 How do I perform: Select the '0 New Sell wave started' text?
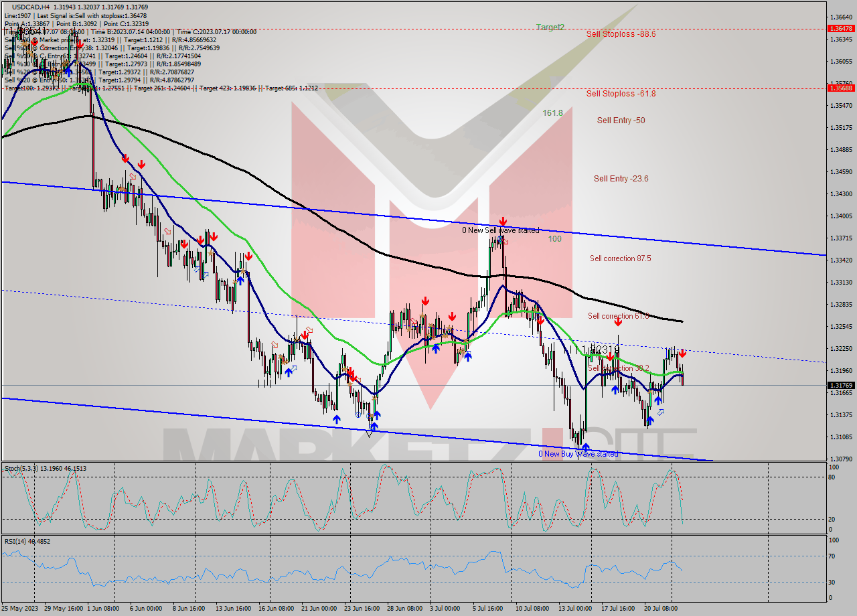pyautogui.click(x=500, y=230)
